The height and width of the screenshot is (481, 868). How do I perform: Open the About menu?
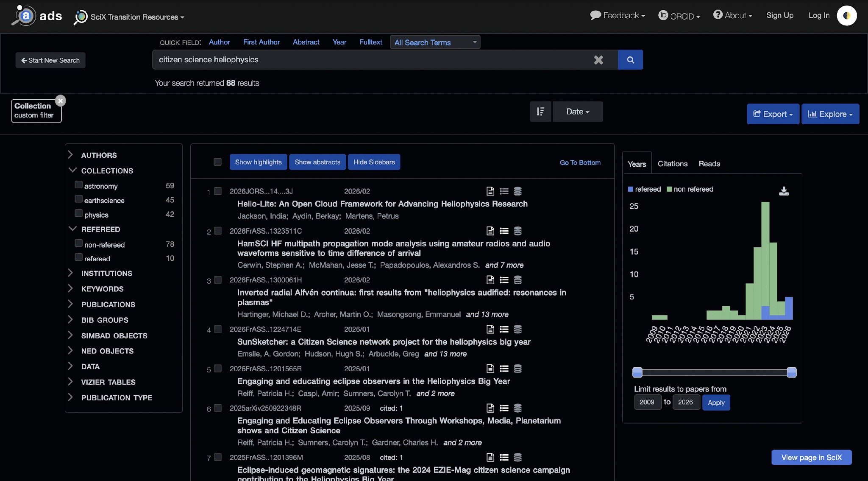click(733, 16)
